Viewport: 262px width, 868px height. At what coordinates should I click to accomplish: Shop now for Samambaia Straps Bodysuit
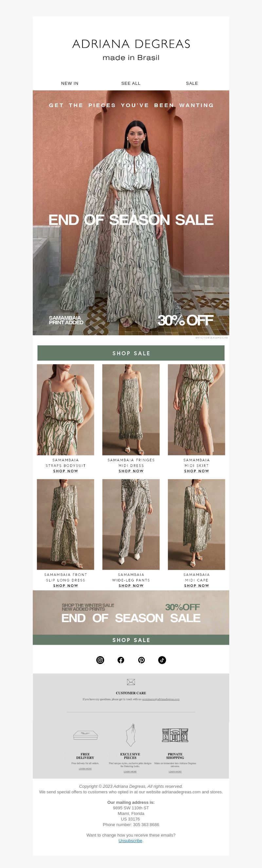point(65,471)
